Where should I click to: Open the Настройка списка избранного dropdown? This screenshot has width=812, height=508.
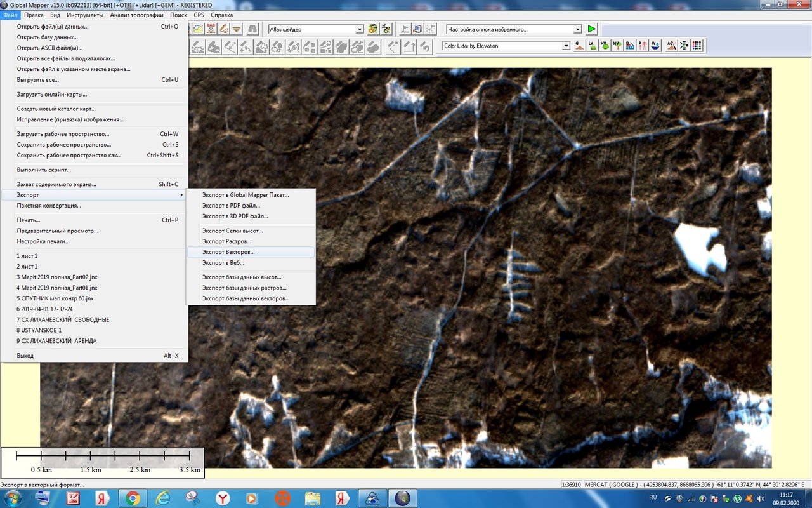(x=577, y=29)
